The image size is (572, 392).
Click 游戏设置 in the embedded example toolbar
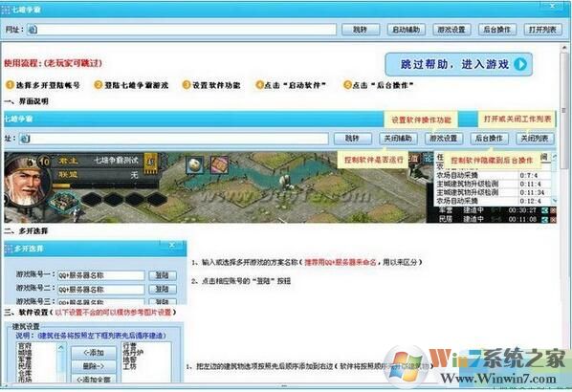(444, 139)
